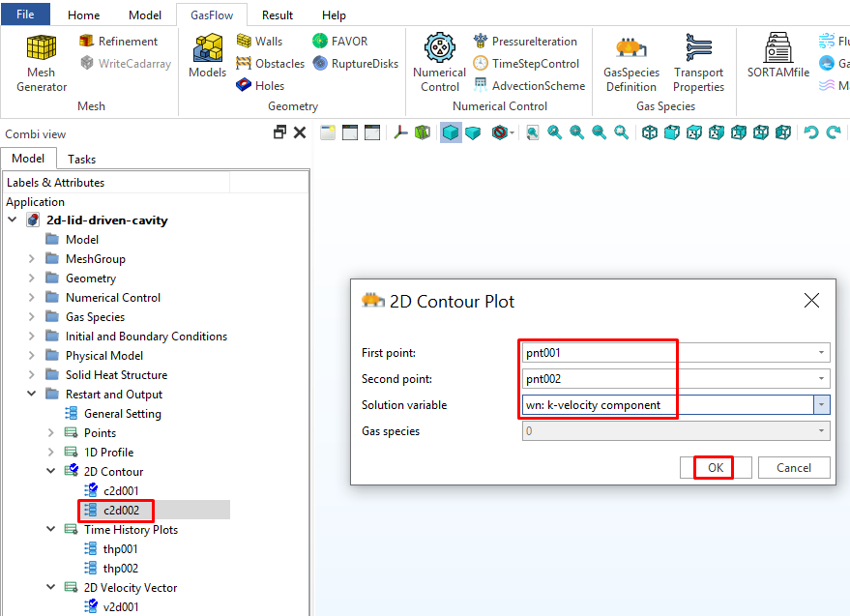The height and width of the screenshot is (616, 850).
Task: Click the FAVOR icon in Geometry group
Action: (321, 42)
